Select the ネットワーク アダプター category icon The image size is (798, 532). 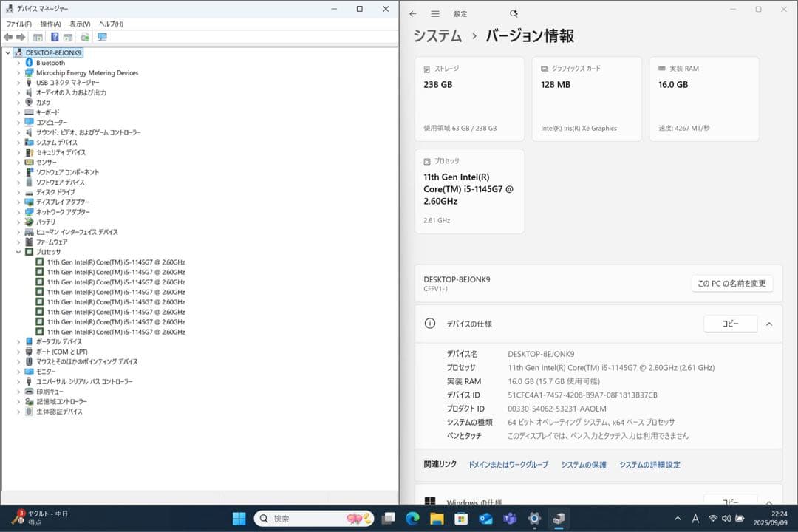29,212
